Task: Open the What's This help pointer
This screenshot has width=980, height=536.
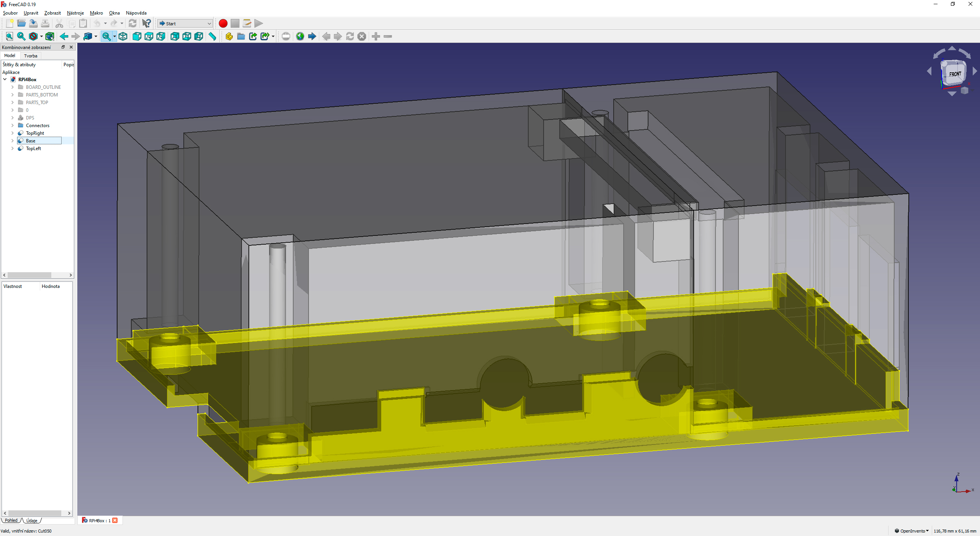Action: tap(146, 23)
